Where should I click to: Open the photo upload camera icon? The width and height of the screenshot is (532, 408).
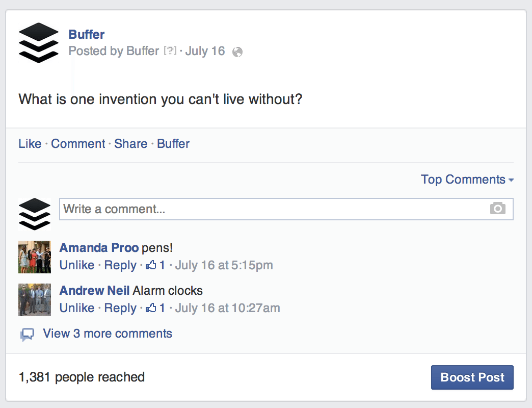click(x=498, y=209)
